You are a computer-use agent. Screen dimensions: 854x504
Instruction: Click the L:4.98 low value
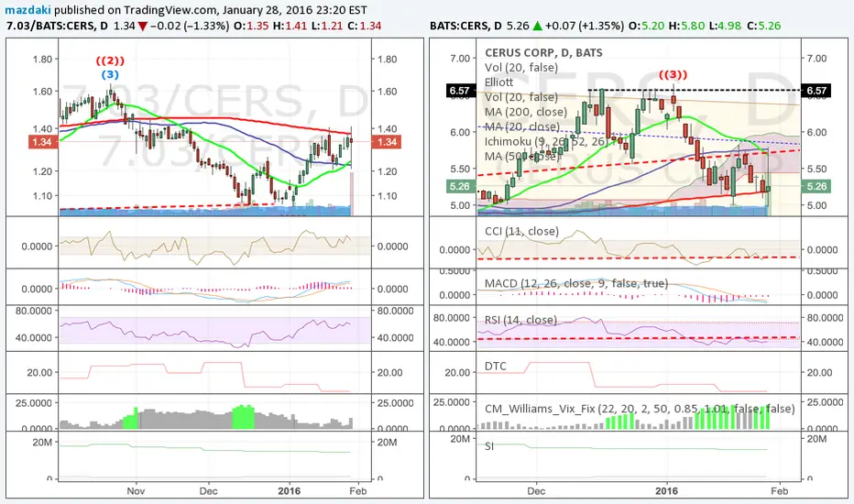(725, 26)
